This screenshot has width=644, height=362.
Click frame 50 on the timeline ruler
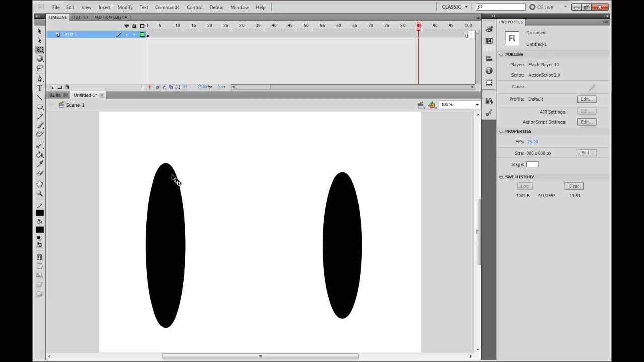coord(306,26)
